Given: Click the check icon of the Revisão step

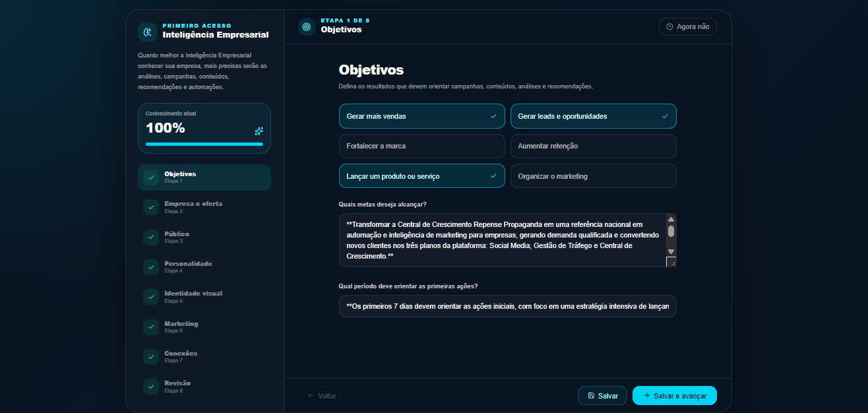Looking at the screenshot, I should point(151,387).
